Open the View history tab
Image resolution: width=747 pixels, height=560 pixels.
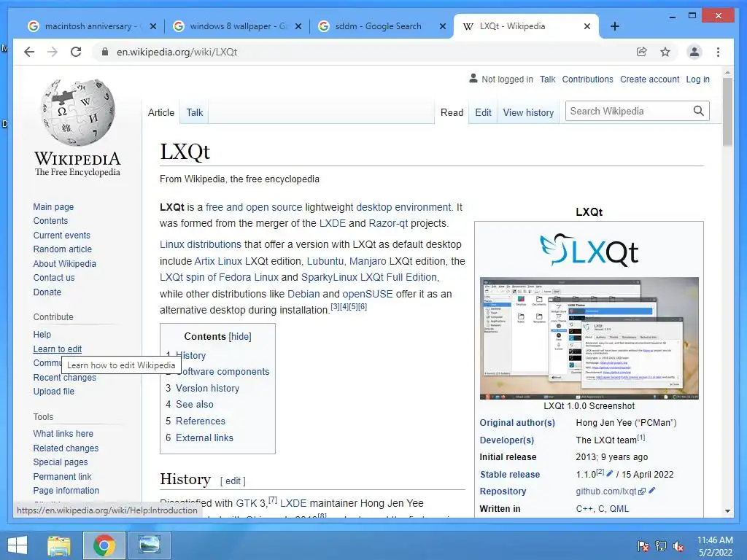pyautogui.click(x=528, y=112)
